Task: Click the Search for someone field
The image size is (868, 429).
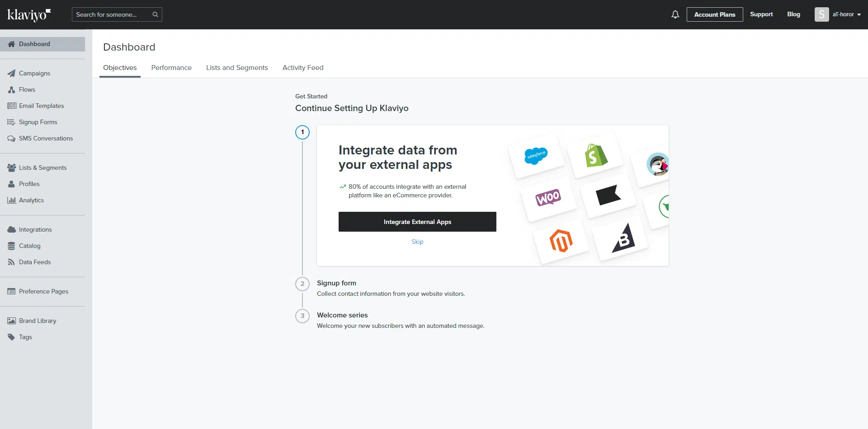Action: [x=117, y=14]
